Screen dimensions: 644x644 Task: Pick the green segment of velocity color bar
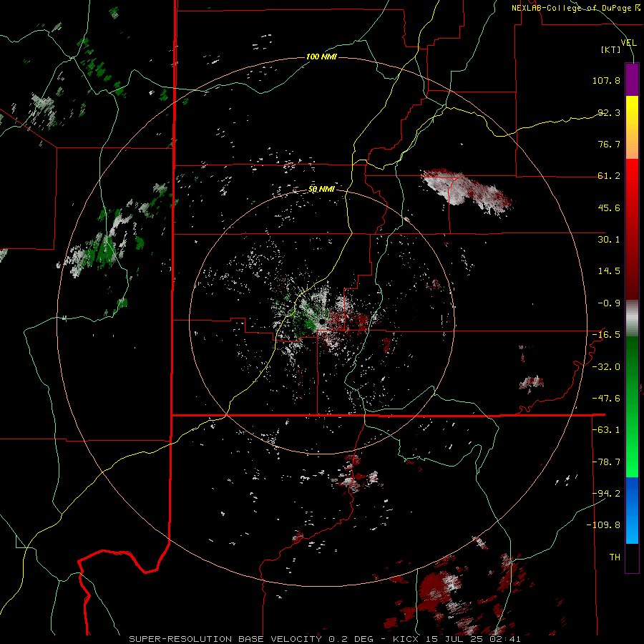tap(632, 406)
